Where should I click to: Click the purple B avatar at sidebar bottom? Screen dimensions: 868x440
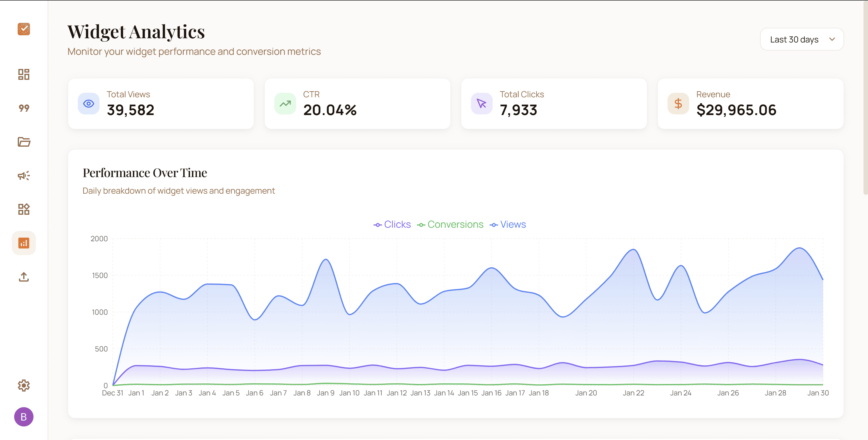[24, 417]
